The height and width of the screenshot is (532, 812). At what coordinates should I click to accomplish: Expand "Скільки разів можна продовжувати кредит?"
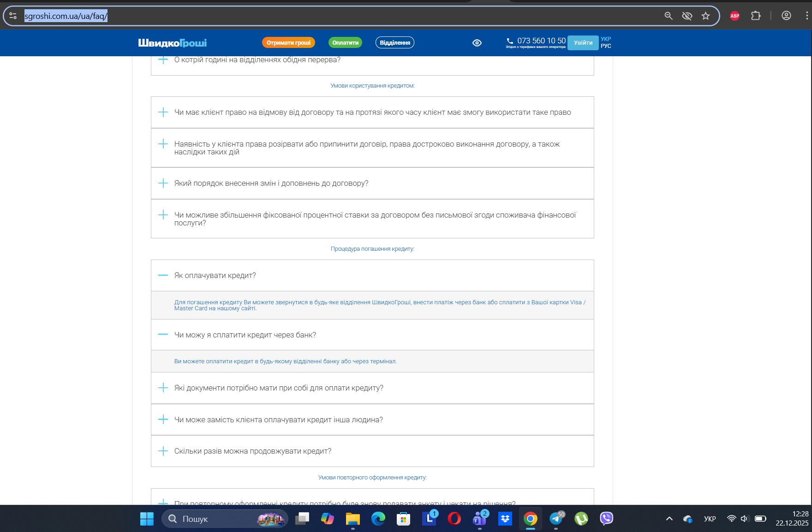pyautogui.click(x=372, y=451)
